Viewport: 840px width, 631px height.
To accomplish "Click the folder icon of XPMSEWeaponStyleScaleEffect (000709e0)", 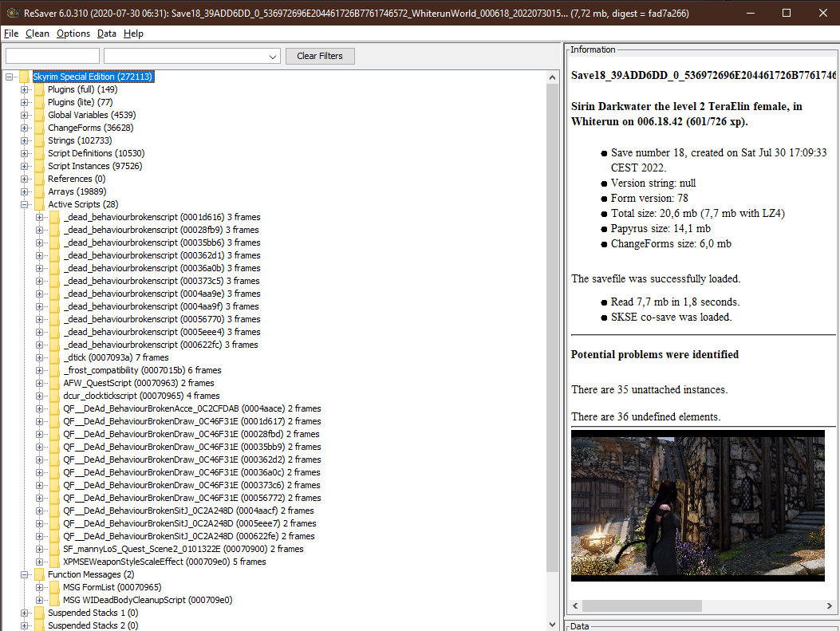I will (x=54, y=562).
